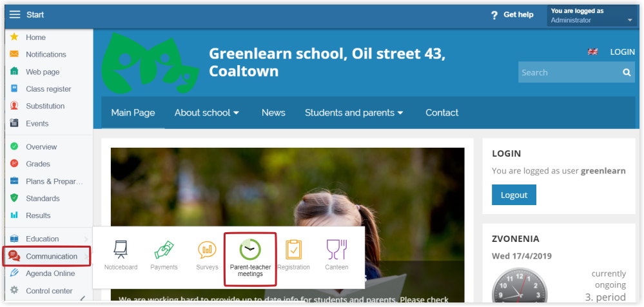The image size is (644, 307).
Task: Open the Noticeboard easel icon
Action: click(121, 250)
